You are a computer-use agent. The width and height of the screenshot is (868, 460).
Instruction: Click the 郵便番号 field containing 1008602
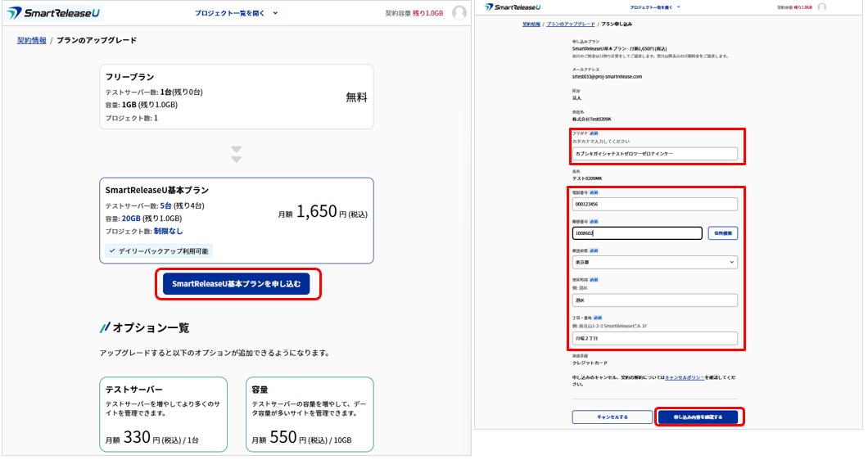(x=636, y=233)
